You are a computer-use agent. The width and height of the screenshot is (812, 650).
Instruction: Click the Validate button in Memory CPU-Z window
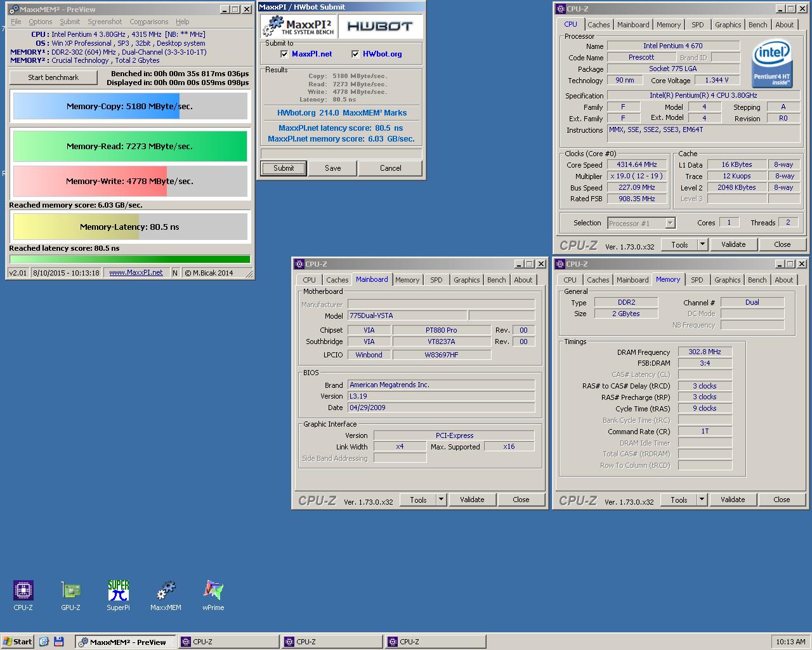pos(733,500)
